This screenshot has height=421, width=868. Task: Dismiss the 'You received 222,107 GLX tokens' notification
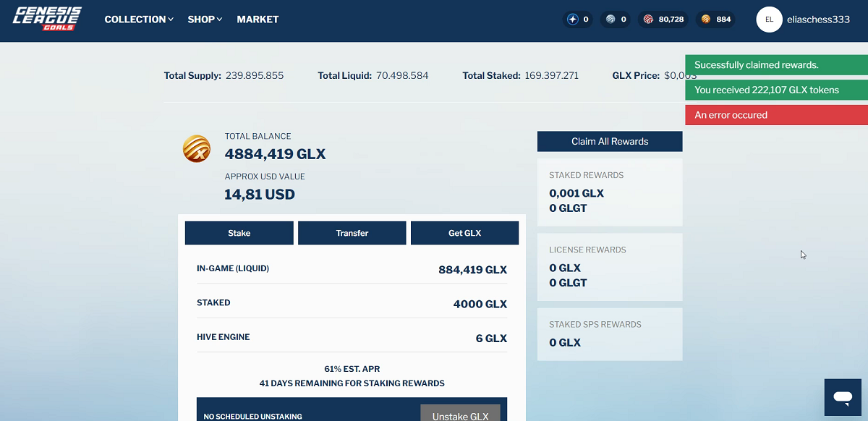(776, 90)
